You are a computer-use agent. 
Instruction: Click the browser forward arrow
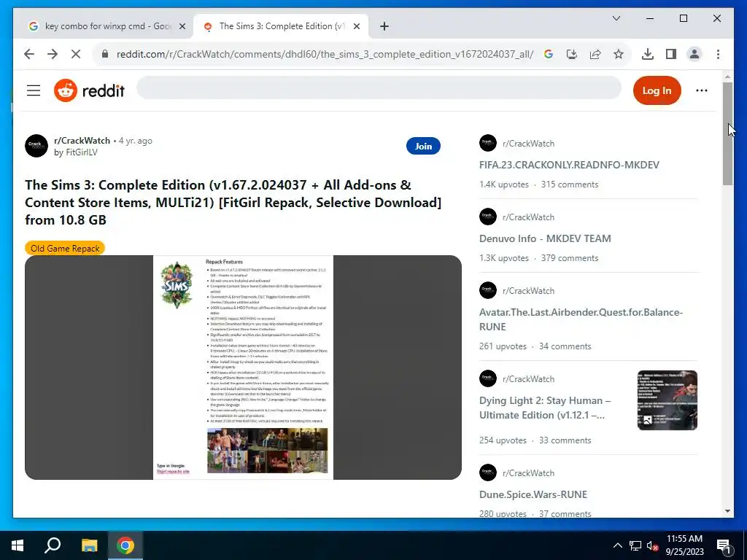53,54
